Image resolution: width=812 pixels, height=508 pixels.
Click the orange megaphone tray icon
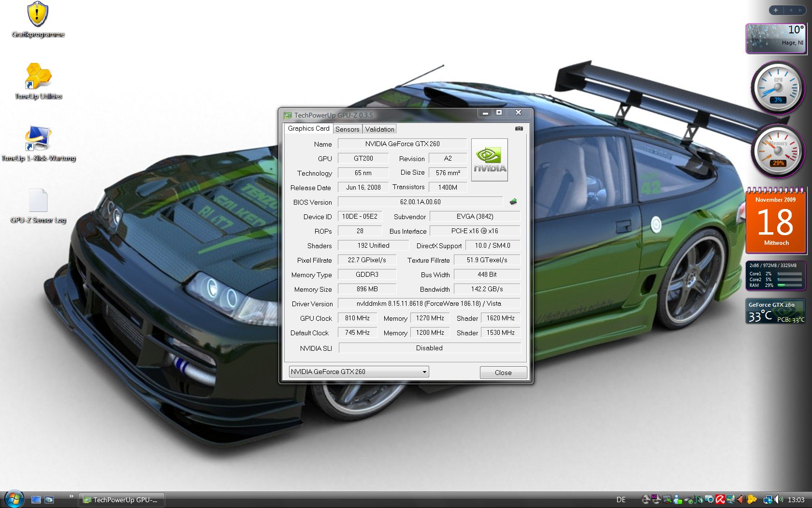(x=741, y=500)
